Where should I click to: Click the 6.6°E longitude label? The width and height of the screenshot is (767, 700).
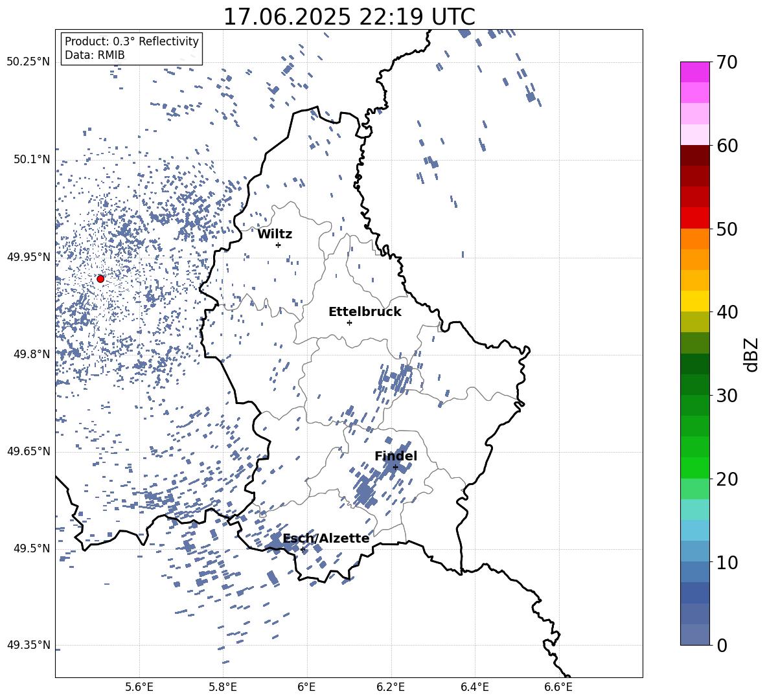[x=558, y=687]
